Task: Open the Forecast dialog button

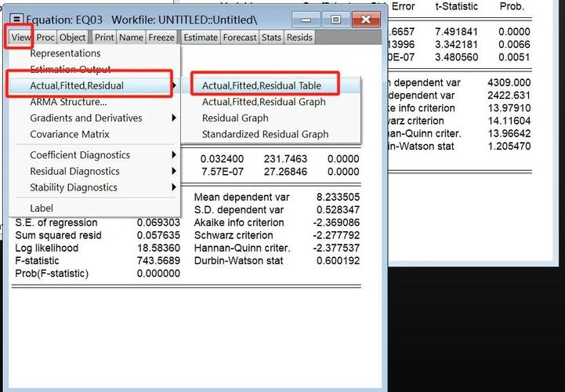Action: point(239,37)
